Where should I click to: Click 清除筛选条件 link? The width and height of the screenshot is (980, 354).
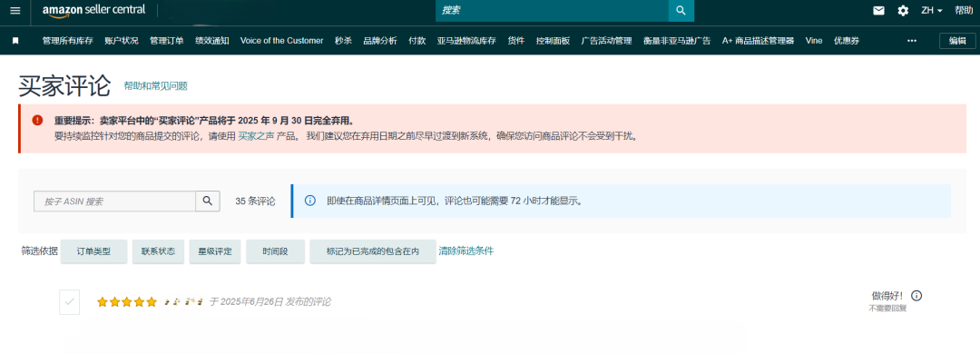466,251
